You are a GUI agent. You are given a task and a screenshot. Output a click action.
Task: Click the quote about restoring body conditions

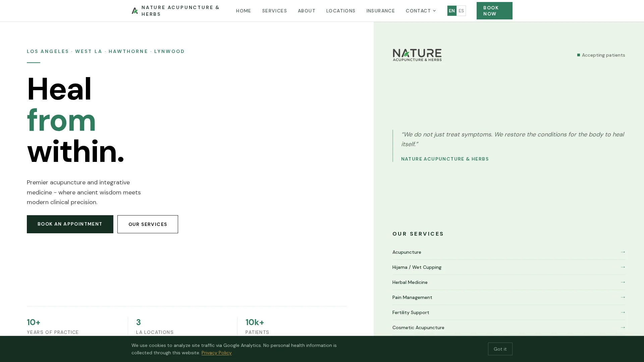pos(513,139)
